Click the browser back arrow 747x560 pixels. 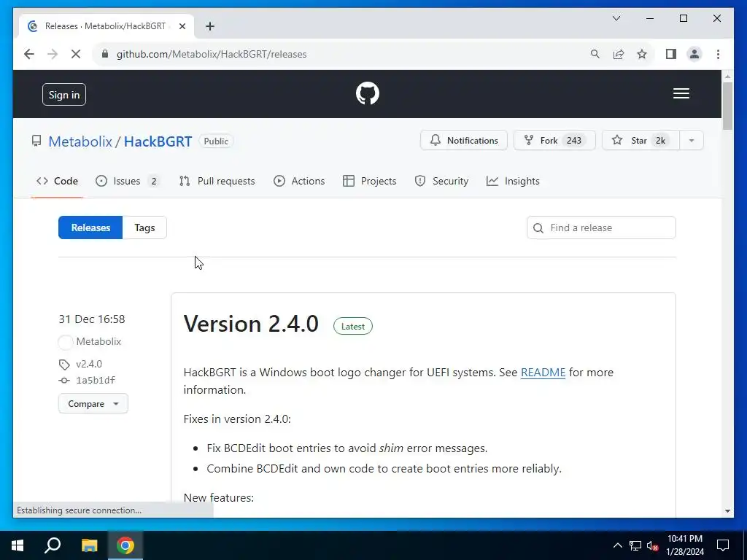(29, 54)
